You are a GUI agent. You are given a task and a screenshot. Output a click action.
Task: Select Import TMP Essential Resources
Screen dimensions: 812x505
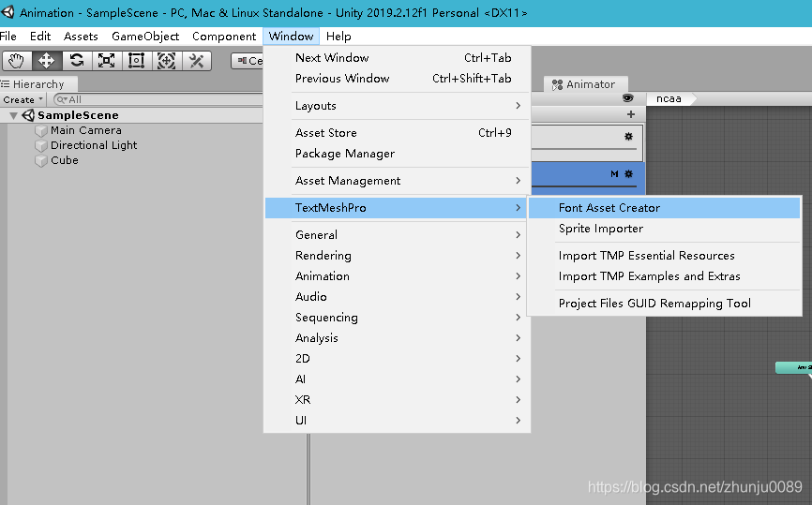click(665, 256)
